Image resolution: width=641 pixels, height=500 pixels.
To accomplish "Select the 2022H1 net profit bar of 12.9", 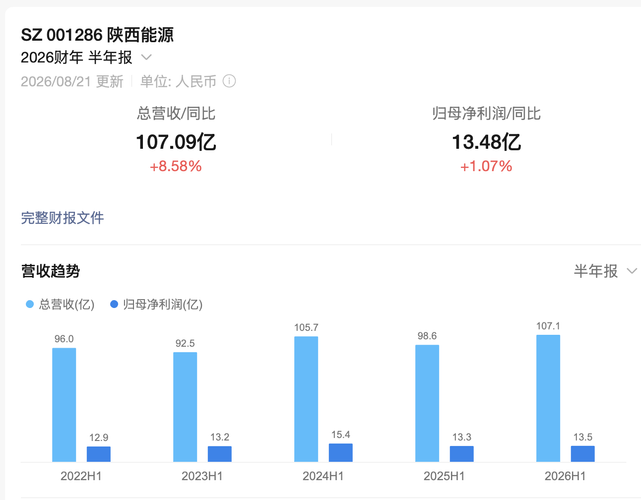I will pos(99,454).
